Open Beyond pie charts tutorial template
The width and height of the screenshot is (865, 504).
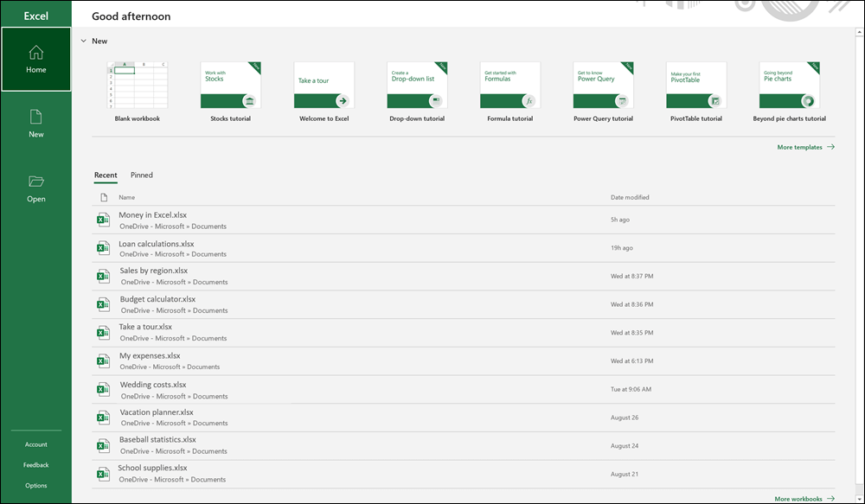[790, 92]
